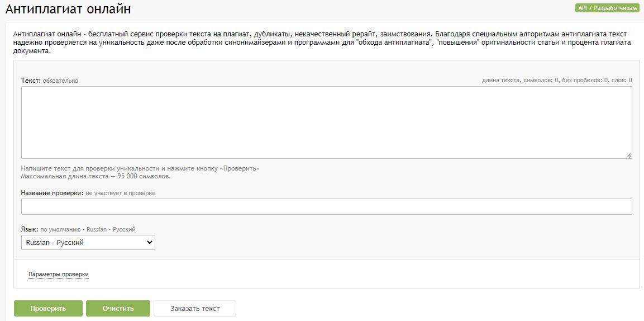The height and width of the screenshot is (321, 644).
Task: Open the API / Разработчикам link
Action: coord(607,8)
